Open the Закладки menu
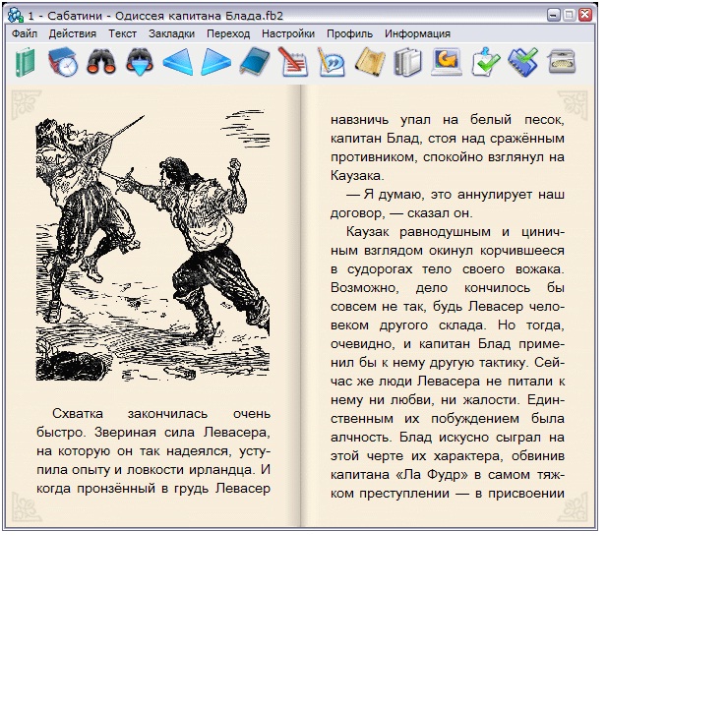 coord(172,33)
